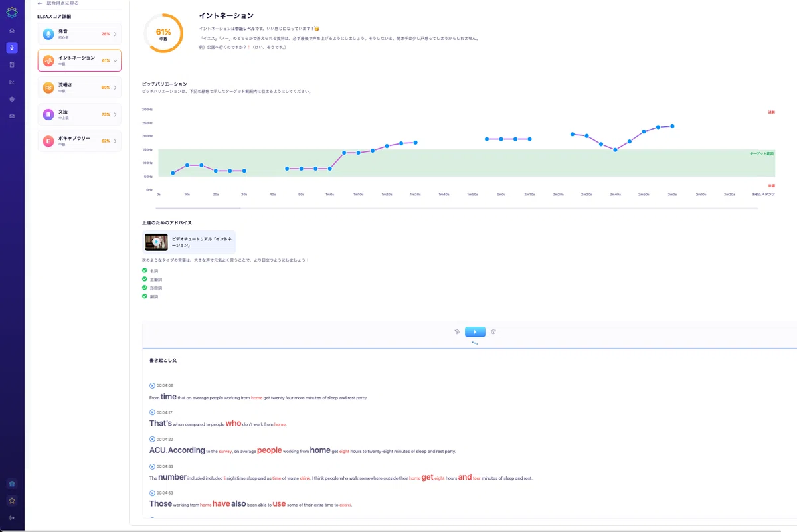Click the blue play button
Image resolution: width=797 pixels, height=532 pixels.
[x=475, y=332]
